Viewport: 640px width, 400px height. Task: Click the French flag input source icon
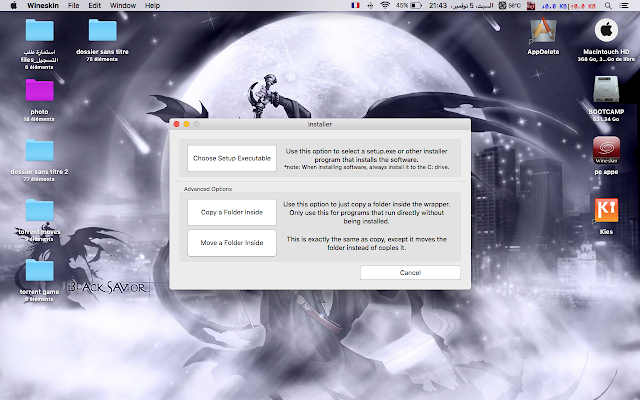[356, 6]
